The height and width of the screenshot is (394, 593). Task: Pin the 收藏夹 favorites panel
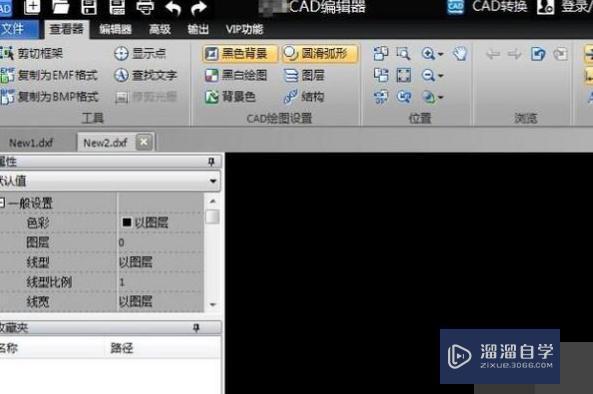196,327
